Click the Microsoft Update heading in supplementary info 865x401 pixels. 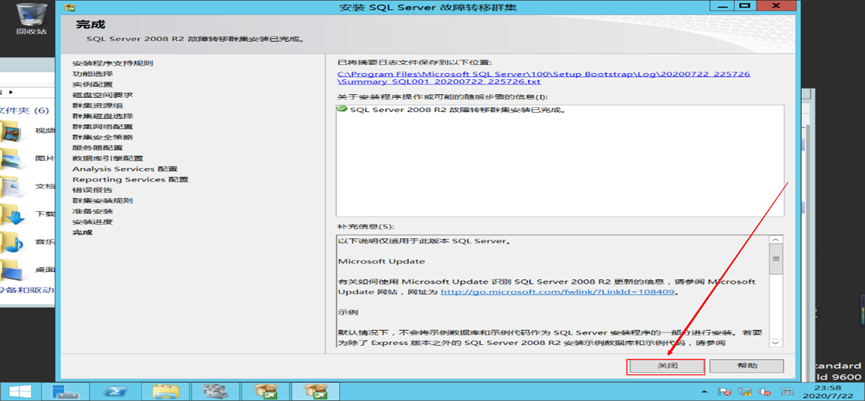click(x=382, y=261)
